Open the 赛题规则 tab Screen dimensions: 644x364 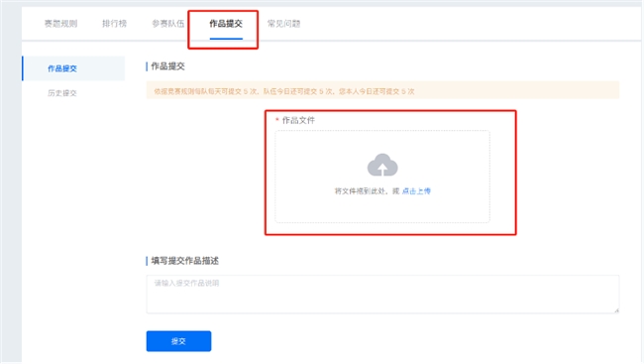(x=60, y=24)
